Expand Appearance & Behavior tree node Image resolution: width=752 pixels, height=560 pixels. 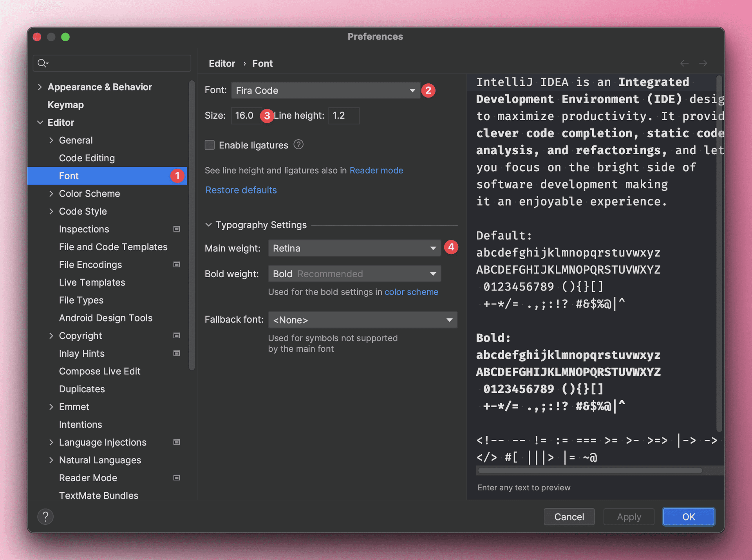click(x=40, y=87)
